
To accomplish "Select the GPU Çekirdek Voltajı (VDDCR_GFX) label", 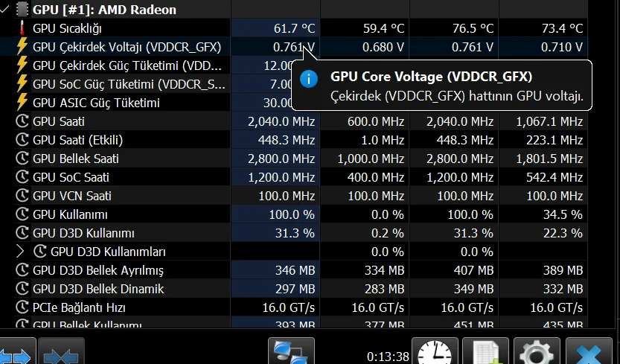I will point(127,47).
